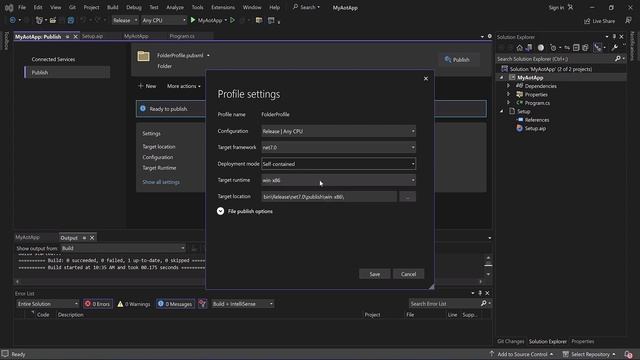Image resolution: width=640 pixels, height=360 pixels.
Task: Click Output vertical scrollbar down arrow
Action: pyautogui.click(x=488, y=275)
